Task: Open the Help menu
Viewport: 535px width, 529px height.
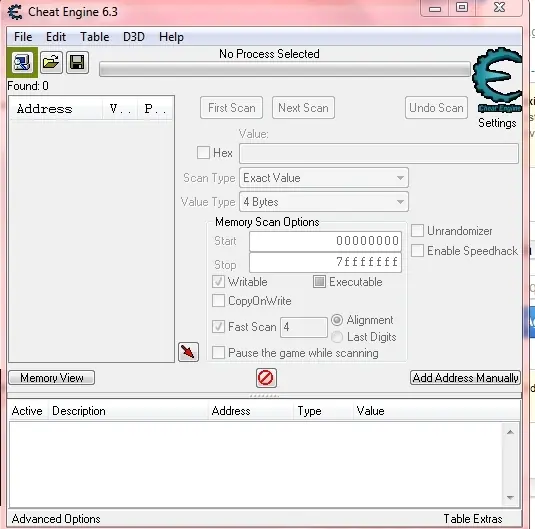Action: point(171,37)
